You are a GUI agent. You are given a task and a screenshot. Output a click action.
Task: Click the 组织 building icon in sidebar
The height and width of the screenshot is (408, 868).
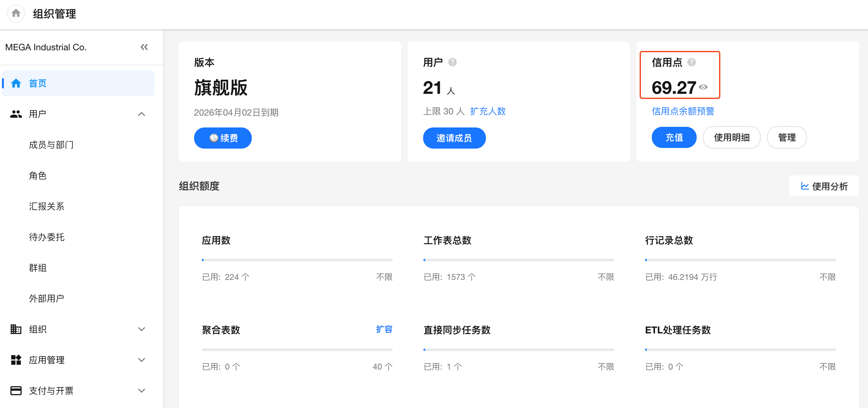click(x=16, y=329)
